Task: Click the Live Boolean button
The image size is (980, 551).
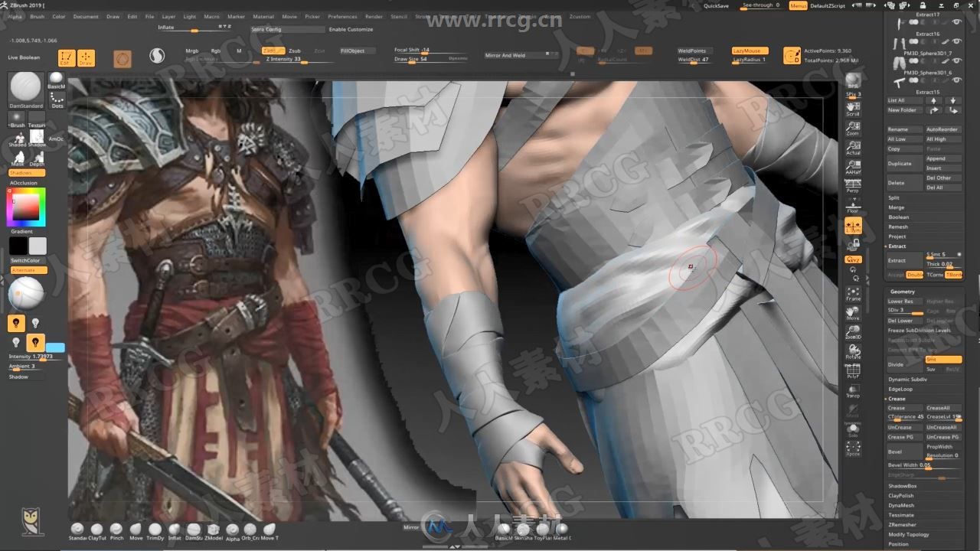Action: [x=24, y=57]
